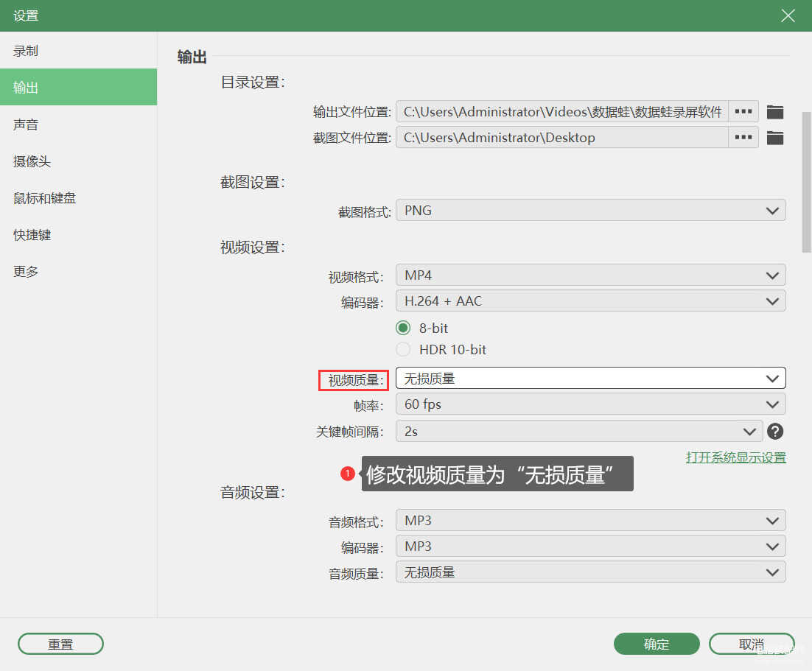Click the vertical scrollbar of the settings panel

(806, 181)
